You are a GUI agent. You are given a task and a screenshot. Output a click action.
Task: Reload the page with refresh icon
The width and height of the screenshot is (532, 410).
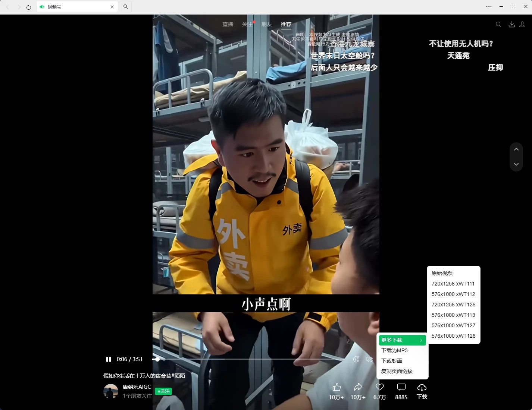[29, 7]
